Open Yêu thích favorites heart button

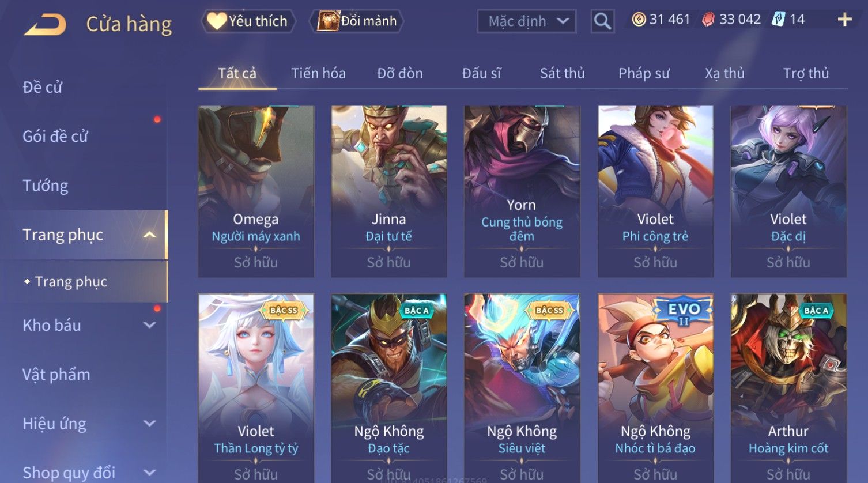248,21
